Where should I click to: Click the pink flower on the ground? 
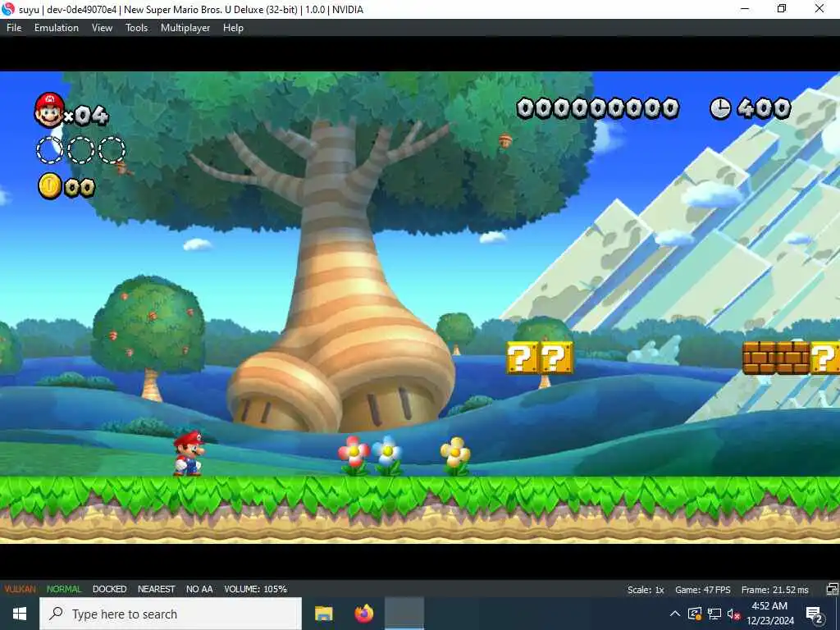pos(354,455)
